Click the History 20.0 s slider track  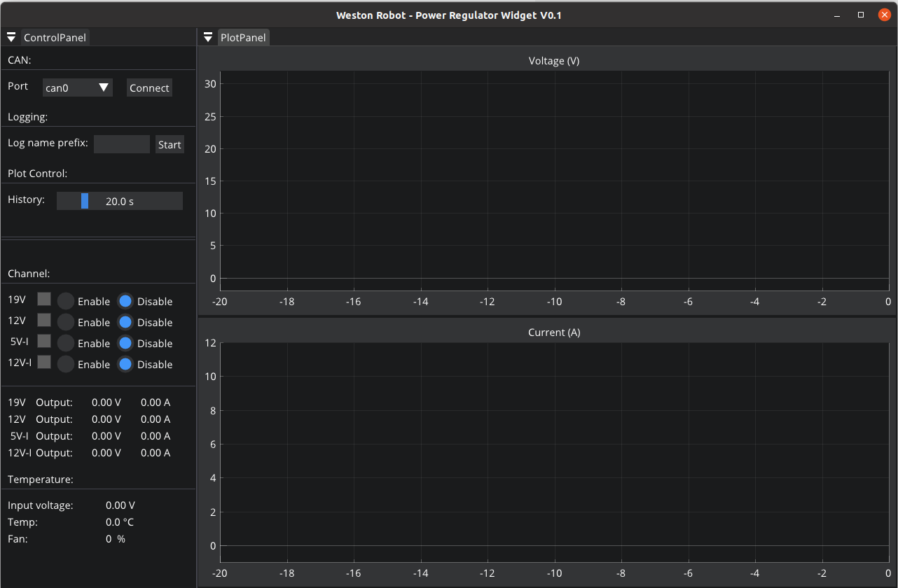tap(120, 201)
